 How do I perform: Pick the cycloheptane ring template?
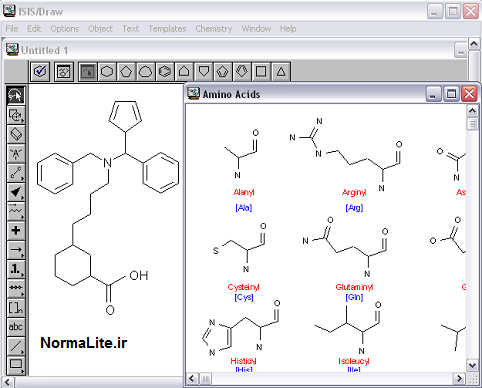145,71
